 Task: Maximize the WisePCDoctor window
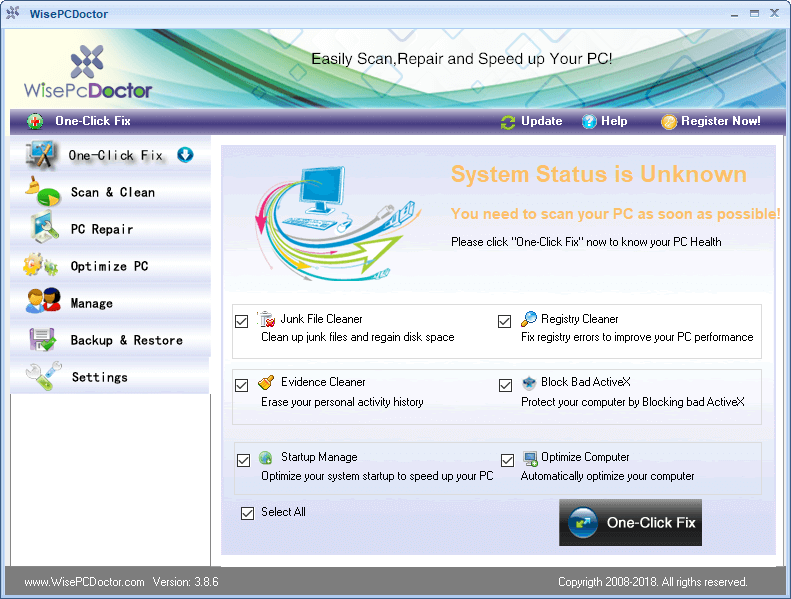point(754,14)
